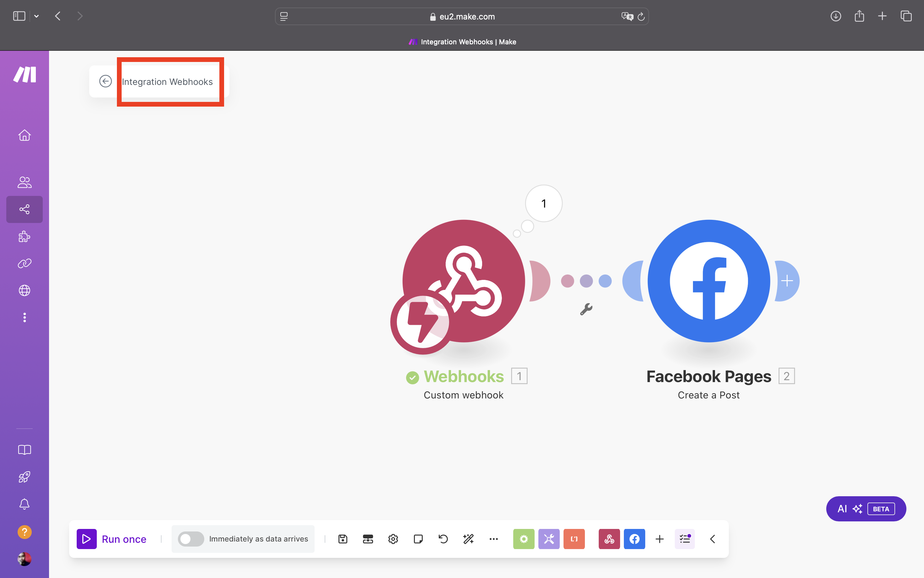This screenshot has height=578, width=924.
Task: Click the notifications bell icon
Action: [25, 504]
